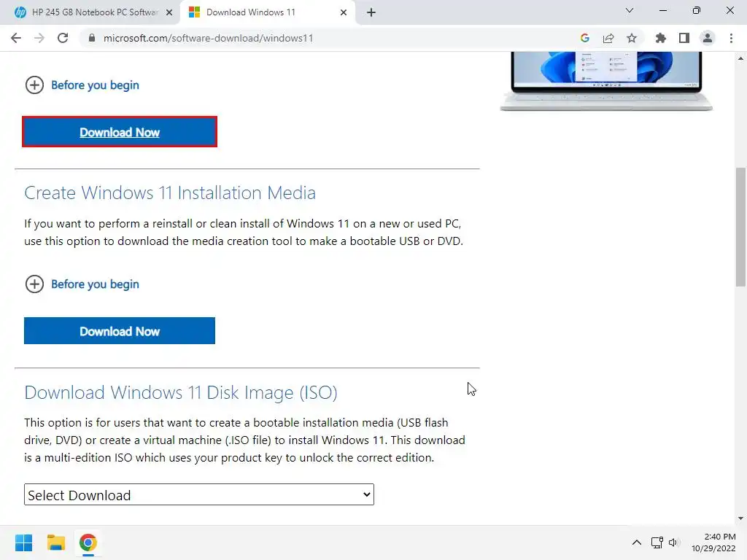Click the Windows 11 laptop image
Screen dimensions: 747x560
click(x=606, y=81)
